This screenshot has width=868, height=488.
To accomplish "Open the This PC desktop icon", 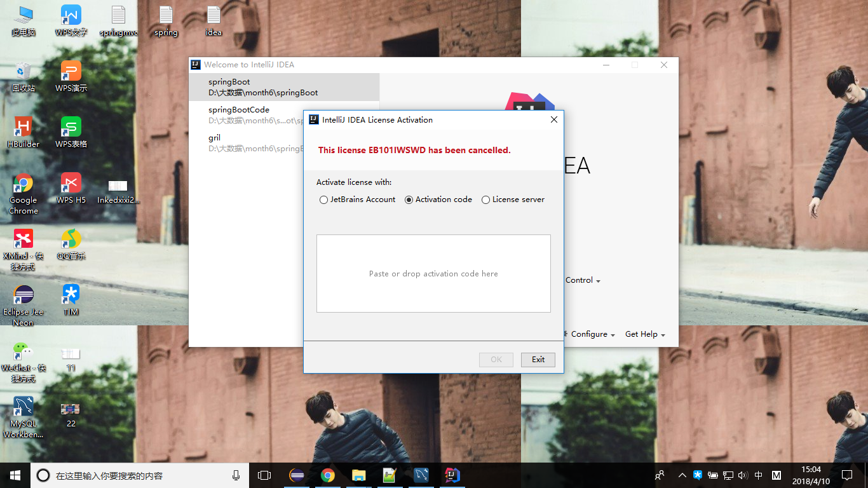I will pos(24,20).
